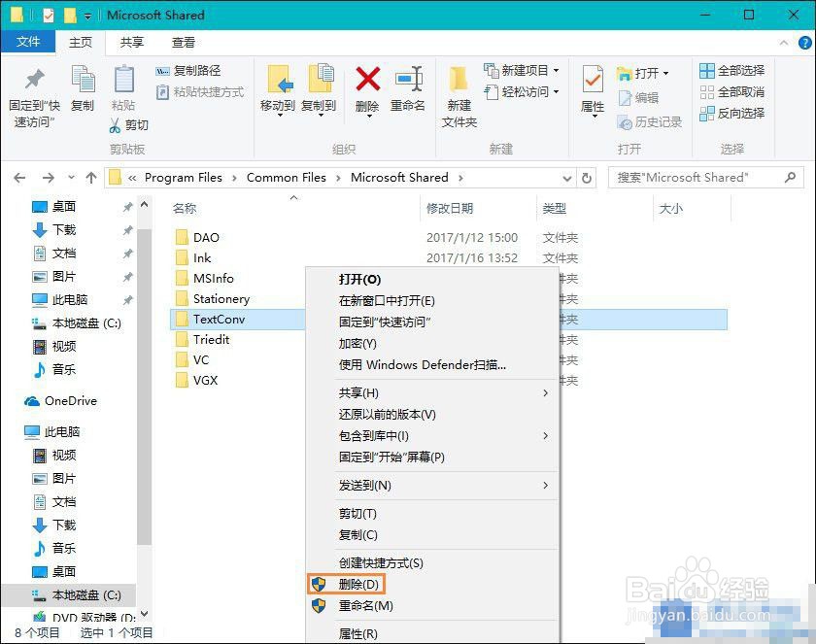Switch to the View (查看) tab
This screenshot has height=644, width=816.
[x=184, y=42]
